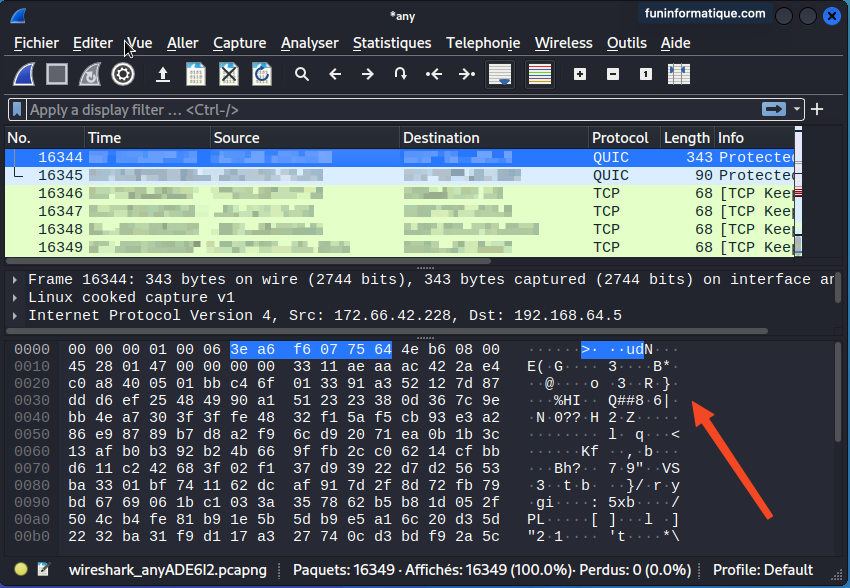The width and height of the screenshot is (850, 588).
Task: Open expert information yellow status circle
Action: pos(21,570)
